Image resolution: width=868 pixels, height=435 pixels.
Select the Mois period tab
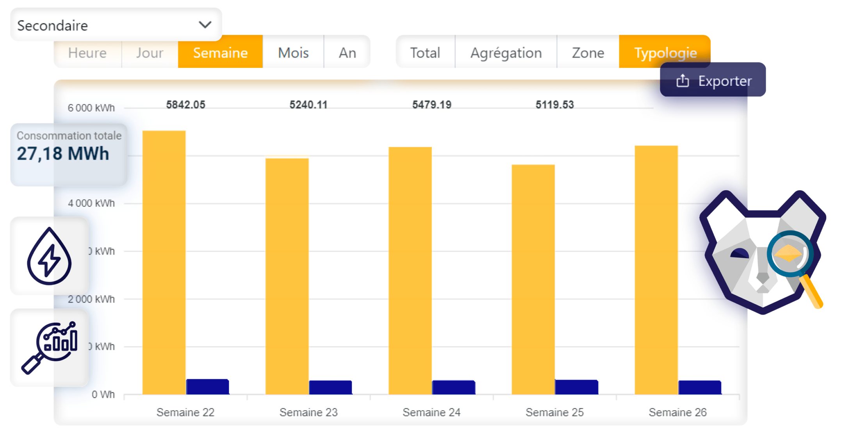coord(293,53)
